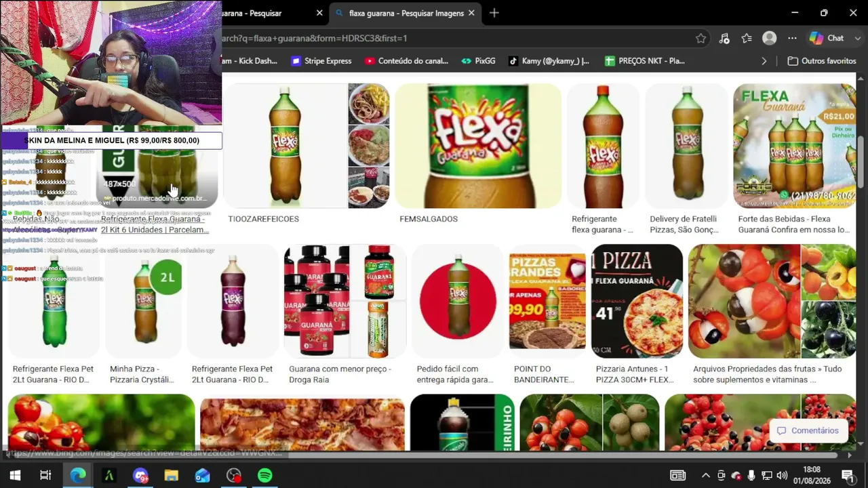Open 'Forte das Bebidas - Flexa Guaraná' result
The width and height of the screenshot is (868, 488).
794,224
